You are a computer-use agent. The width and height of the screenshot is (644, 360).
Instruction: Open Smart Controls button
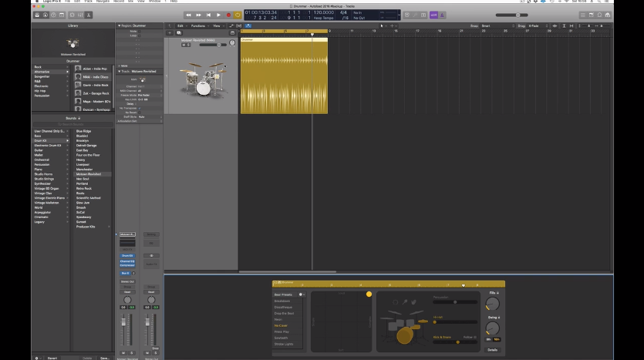coord(72,15)
